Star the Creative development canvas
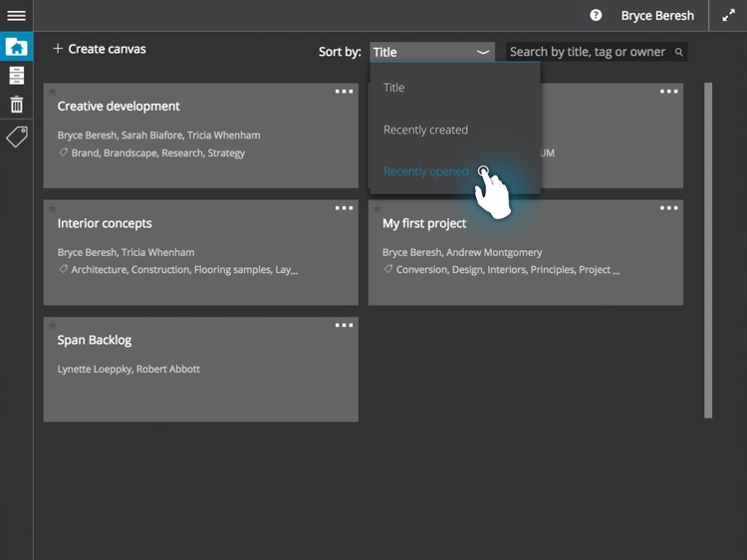 pyautogui.click(x=53, y=92)
